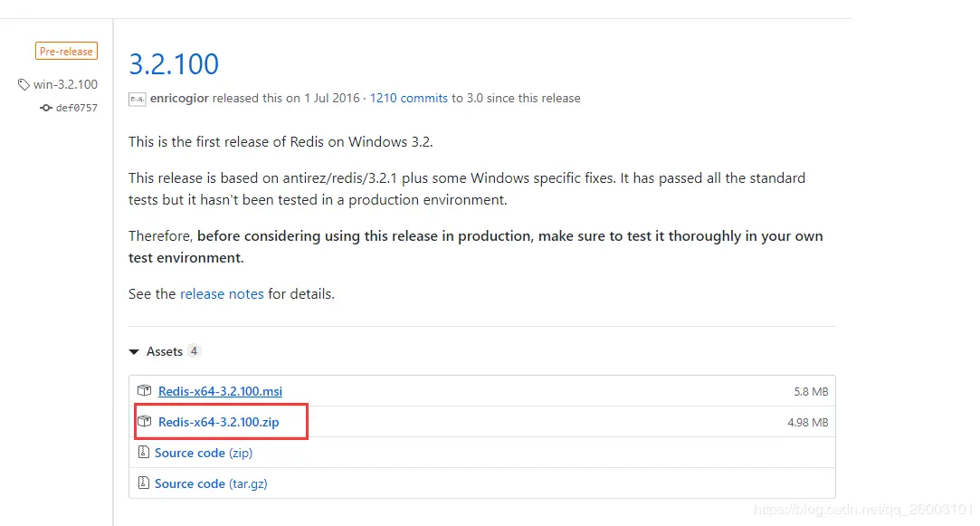
Task: Download Redis-x64-3.2.100.msi installer
Action: 220,391
